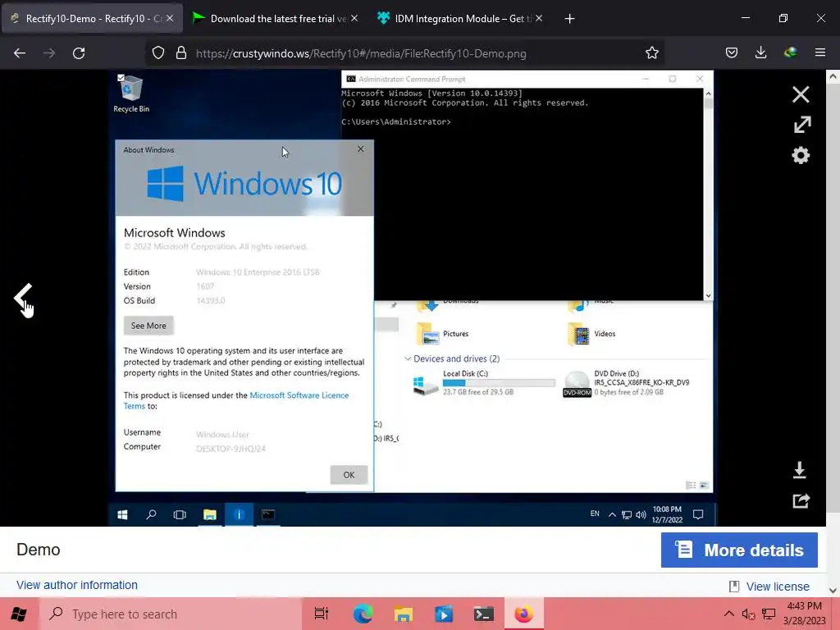Open the terminal icon on the taskbar

point(484,614)
